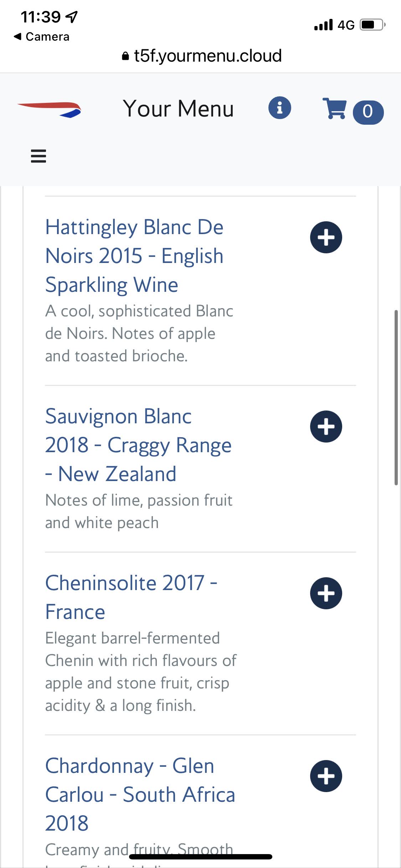Screen dimensions: 401x868
Task: Click the British Airways ribbon logo
Action: click(x=50, y=109)
